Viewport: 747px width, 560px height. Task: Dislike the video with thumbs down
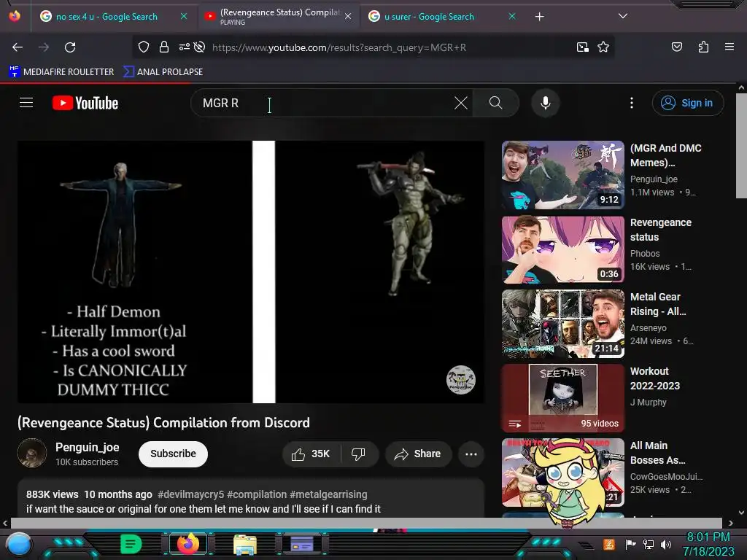(x=359, y=454)
